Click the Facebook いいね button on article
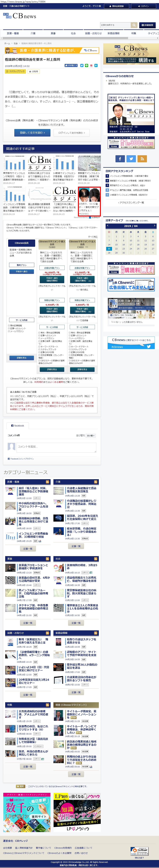159x868 pixels. click(71, 65)
